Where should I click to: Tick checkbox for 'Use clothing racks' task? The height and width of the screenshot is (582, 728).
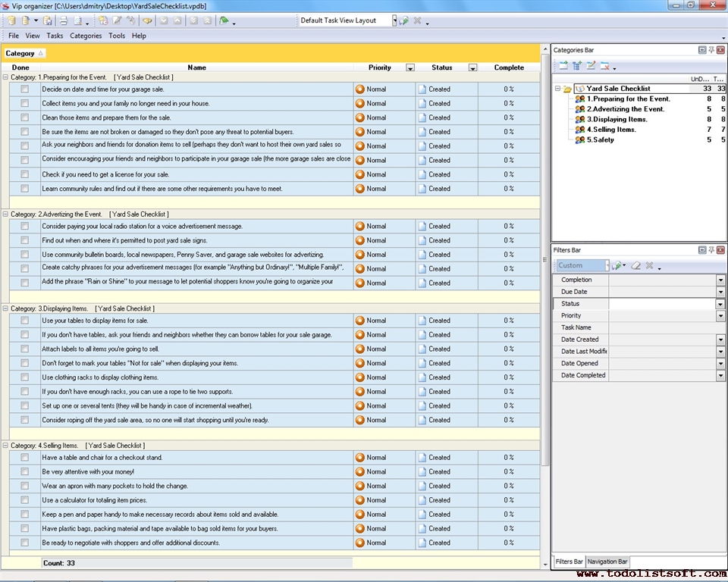[x=24, y=377]
